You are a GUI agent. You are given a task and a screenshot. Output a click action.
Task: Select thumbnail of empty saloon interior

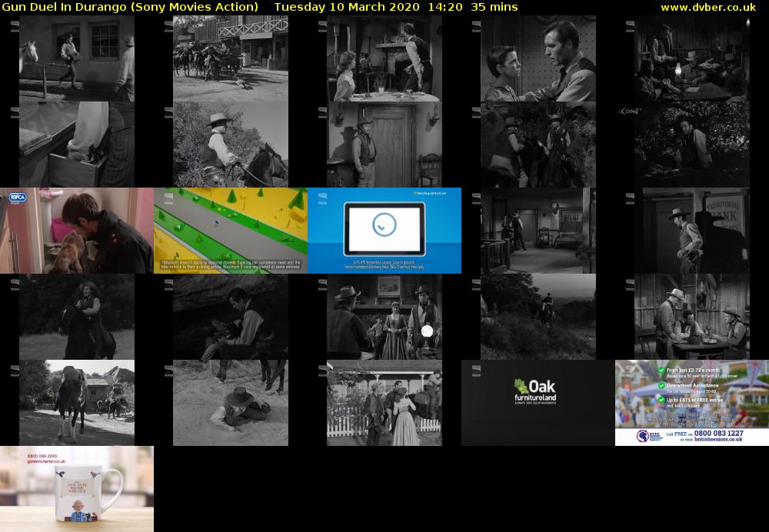pyautogui.click(x=538, y=231)
